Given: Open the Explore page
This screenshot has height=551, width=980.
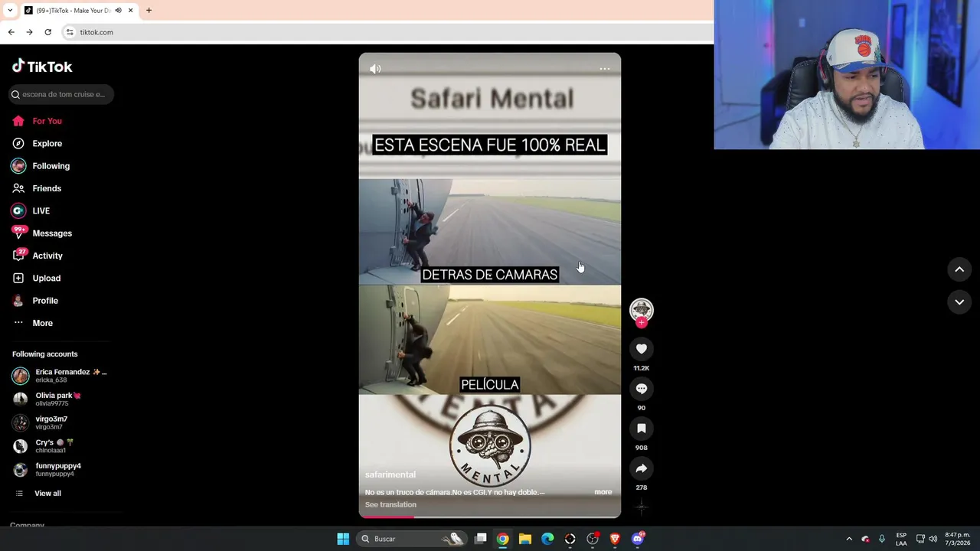Looking at the screenshot, I should coord(37,143).
